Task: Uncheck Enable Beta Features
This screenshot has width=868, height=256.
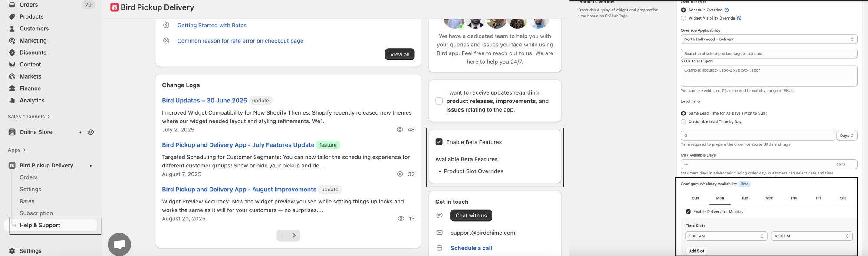Action: (439, 142)
